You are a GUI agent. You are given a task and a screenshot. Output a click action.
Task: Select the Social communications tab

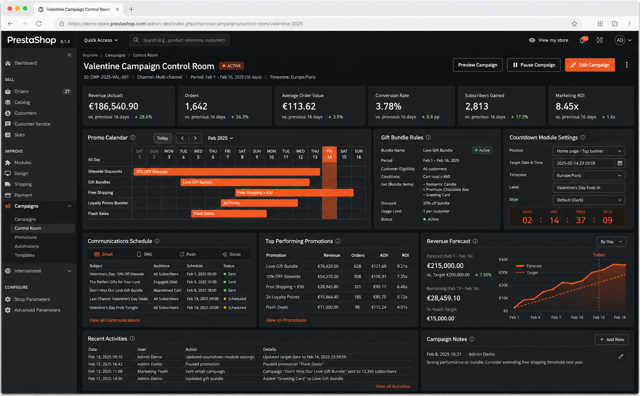pyautogui.click(x=231, y=254)
